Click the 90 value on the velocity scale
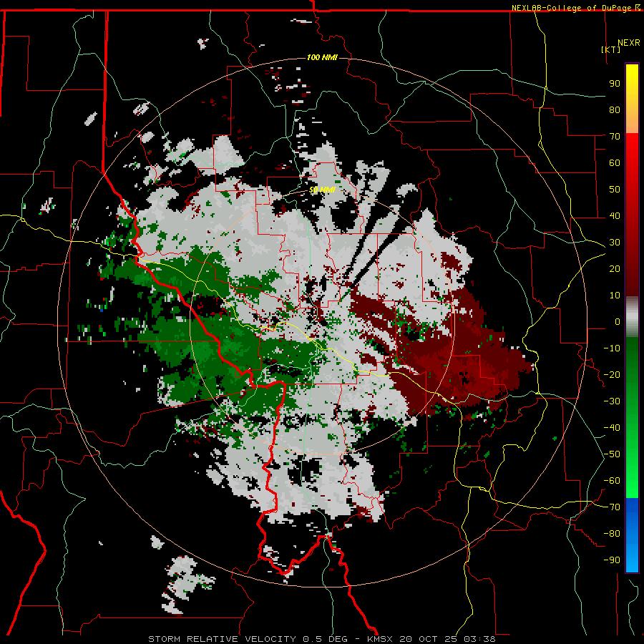The image size is (644, 644). [x=615, y=84]
